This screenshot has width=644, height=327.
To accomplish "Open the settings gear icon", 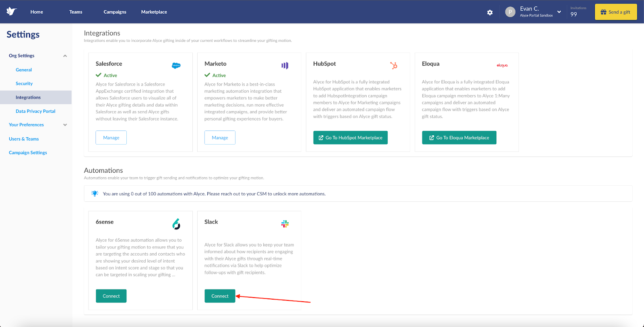I will [490, 12].
